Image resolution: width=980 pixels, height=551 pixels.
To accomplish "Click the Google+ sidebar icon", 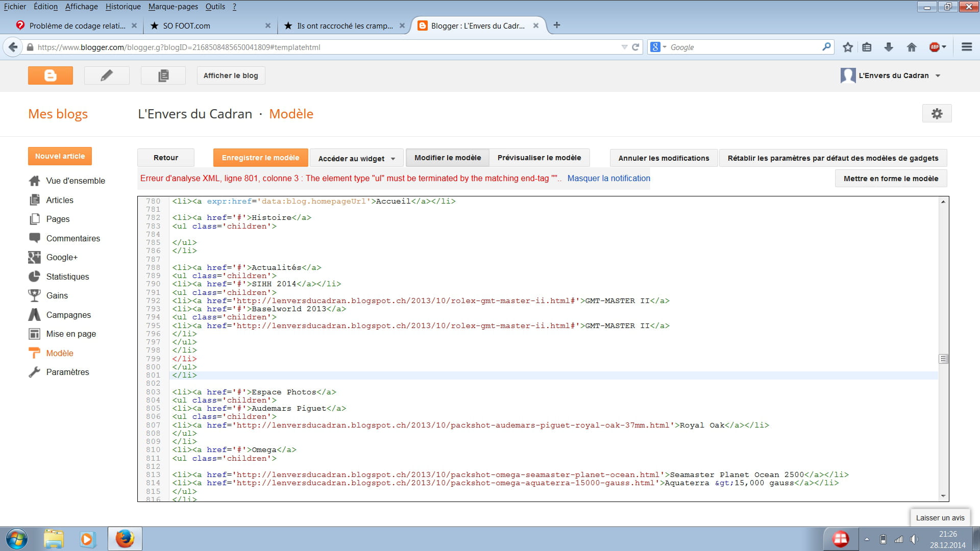I will point(34,257).
